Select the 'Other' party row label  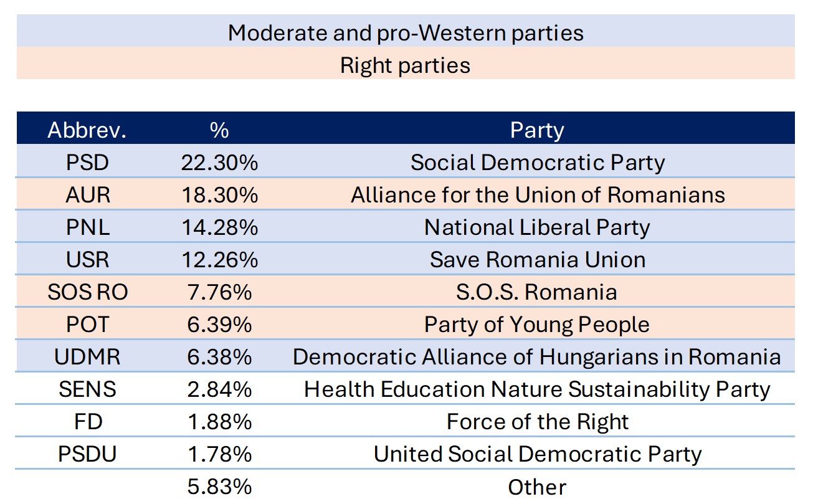pos(537,487)
